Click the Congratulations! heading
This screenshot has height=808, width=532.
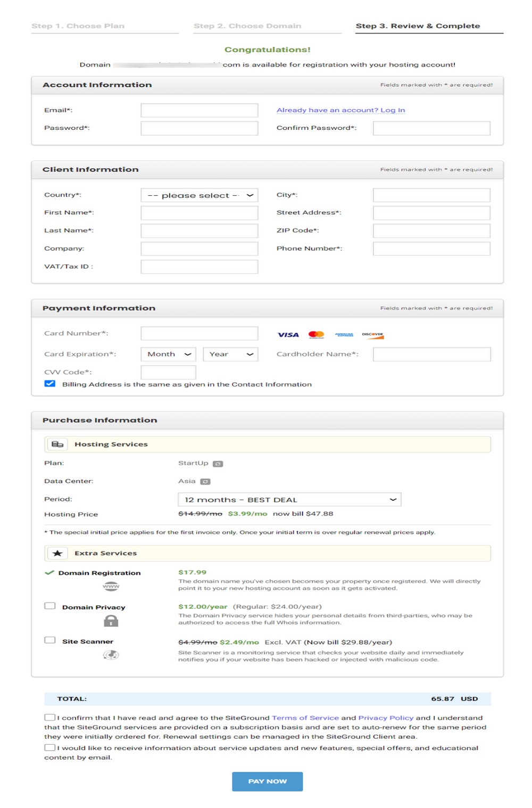point(268,50)
